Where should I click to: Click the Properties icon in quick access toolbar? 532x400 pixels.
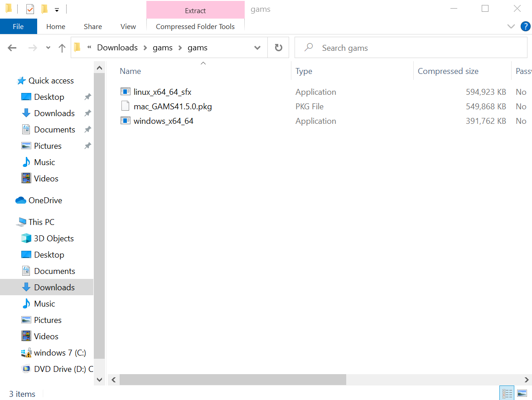coord(30,9)
